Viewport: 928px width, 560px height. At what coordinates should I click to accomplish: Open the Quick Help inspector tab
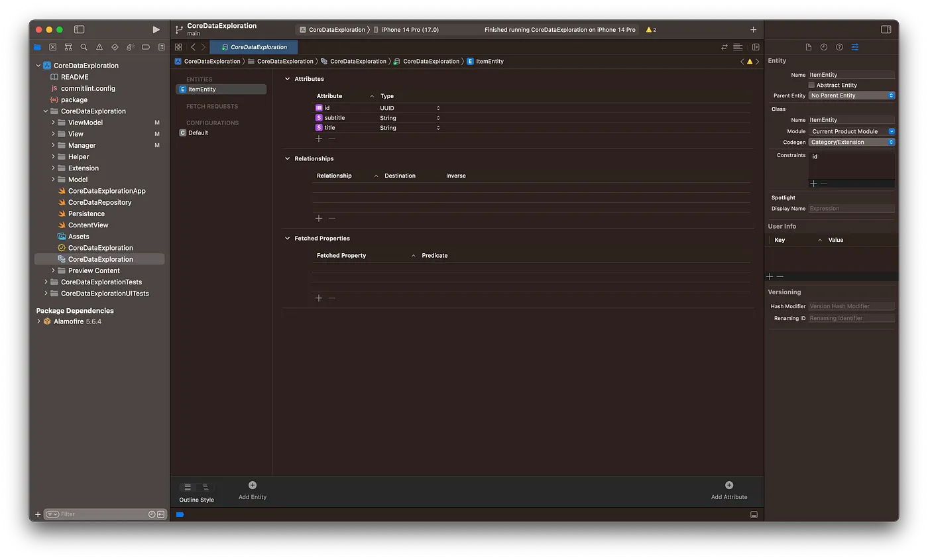point(839,47)
